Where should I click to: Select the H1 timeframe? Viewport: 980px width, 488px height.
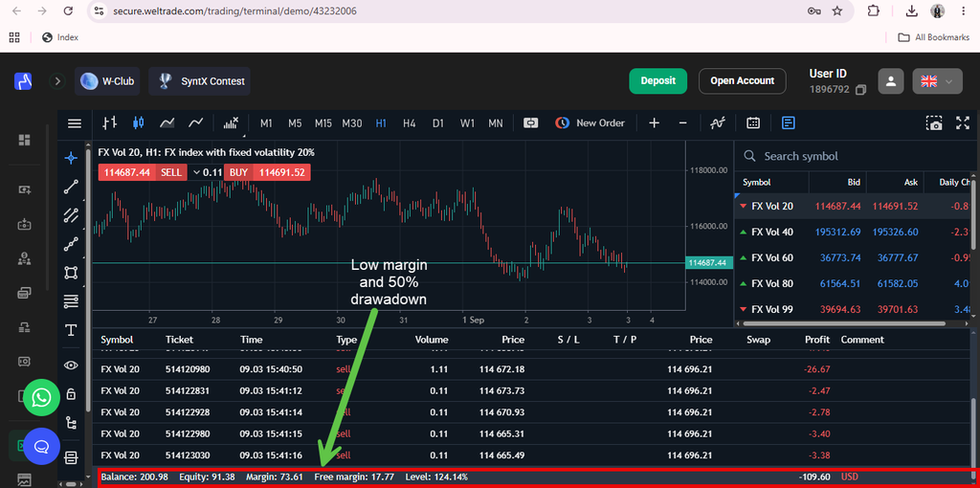tap(381, 123)
